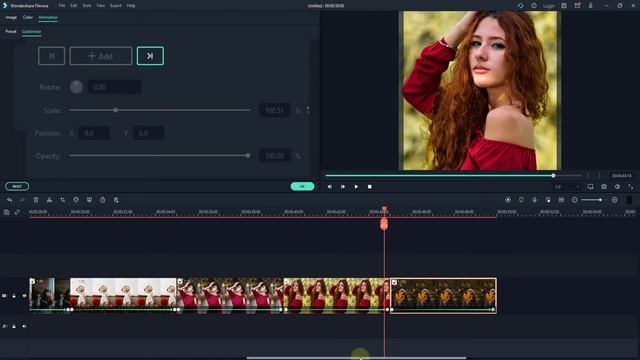
Task: Delete the selected clip with the trash icon
Action: (36, 200)
